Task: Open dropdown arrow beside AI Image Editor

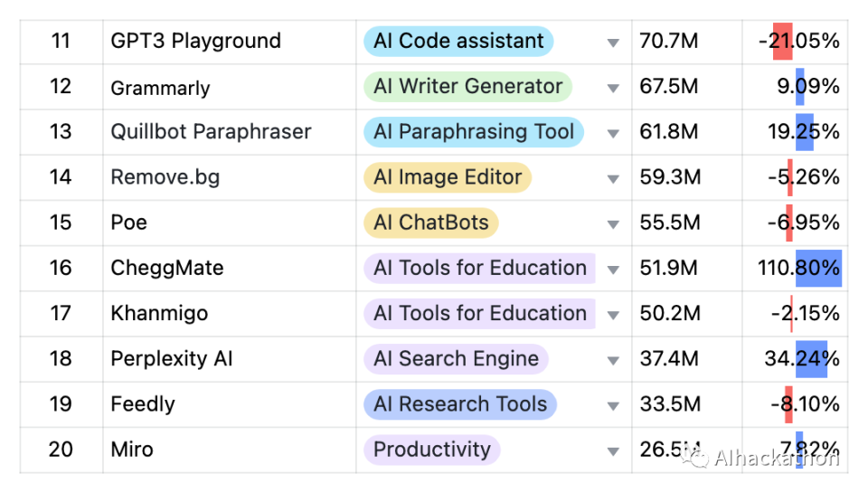Action: pos(613,178)
